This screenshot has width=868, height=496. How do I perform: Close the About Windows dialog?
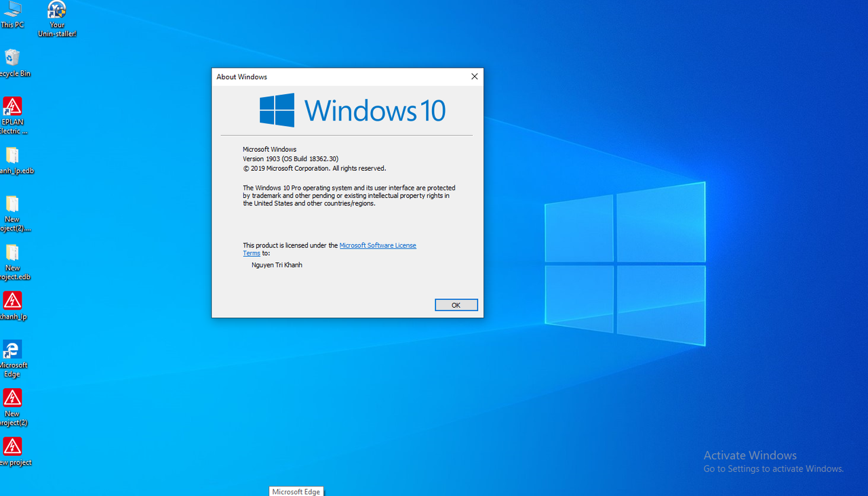[x=475, y=77]
